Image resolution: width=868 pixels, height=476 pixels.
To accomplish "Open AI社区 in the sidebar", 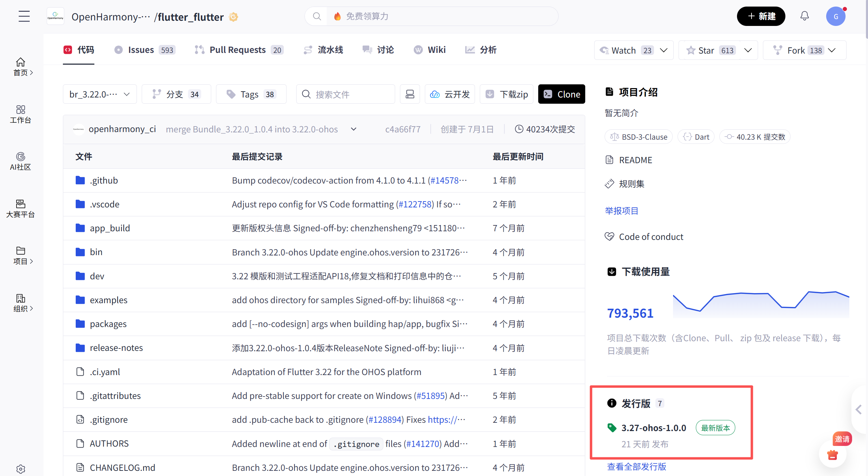I will [20, 161].
